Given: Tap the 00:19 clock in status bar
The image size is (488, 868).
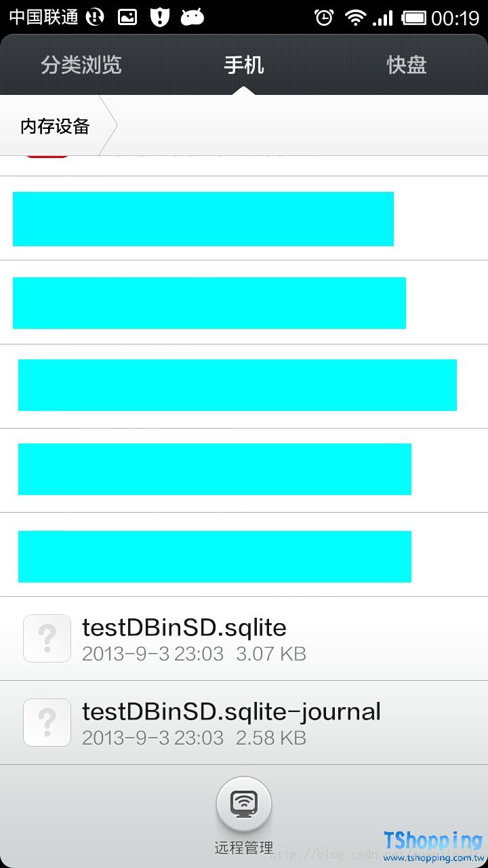Looking at the screenshot, I should click(x=455, y=18).
